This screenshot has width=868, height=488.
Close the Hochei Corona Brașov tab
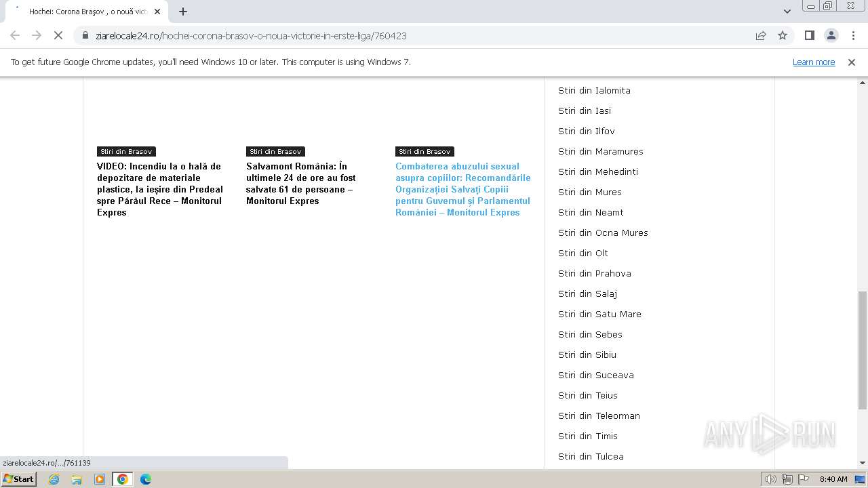[x=157, y=12]
